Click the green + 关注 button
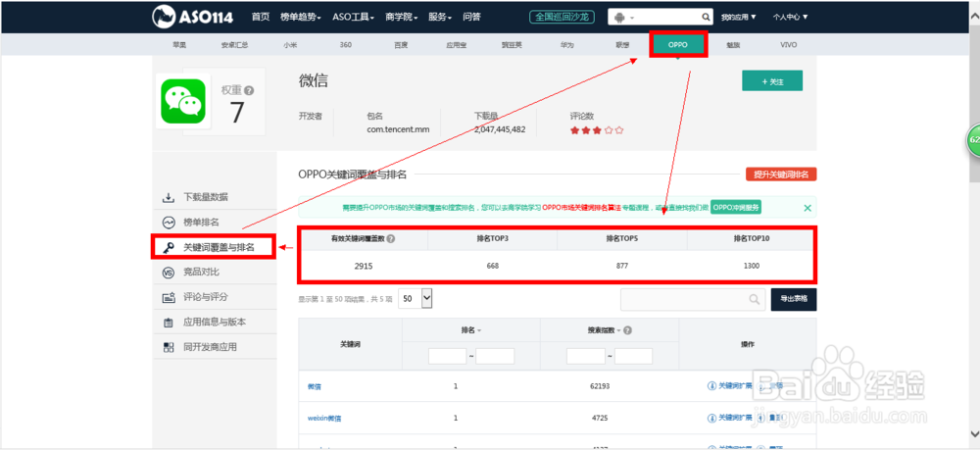 772,81
